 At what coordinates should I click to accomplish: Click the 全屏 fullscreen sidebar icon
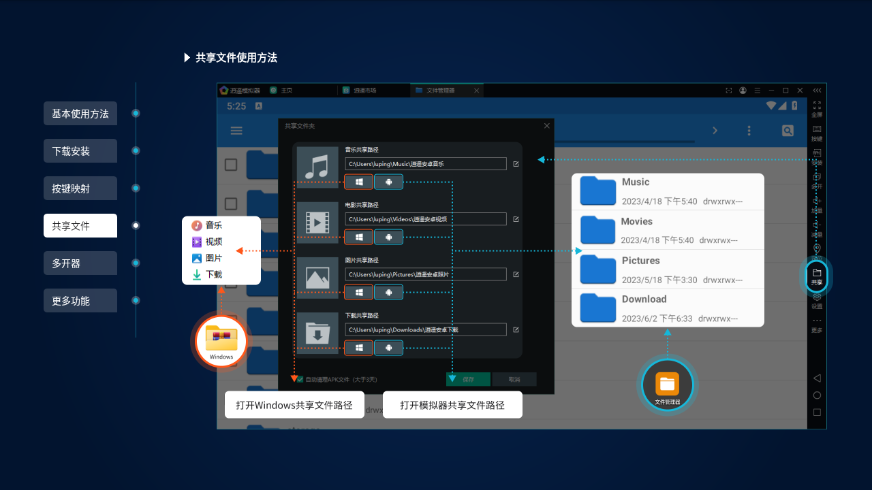(x=816, y=108)
